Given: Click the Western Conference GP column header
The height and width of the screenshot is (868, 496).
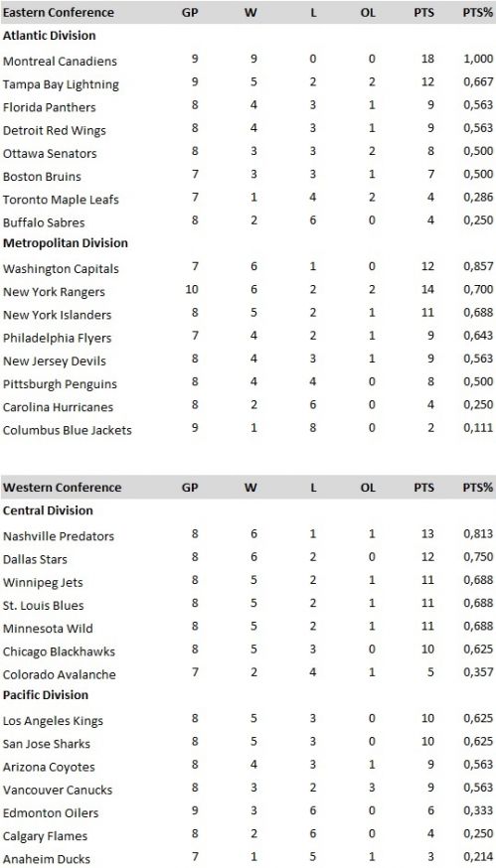Looking at the screenshot, I should tap(190, 488).
